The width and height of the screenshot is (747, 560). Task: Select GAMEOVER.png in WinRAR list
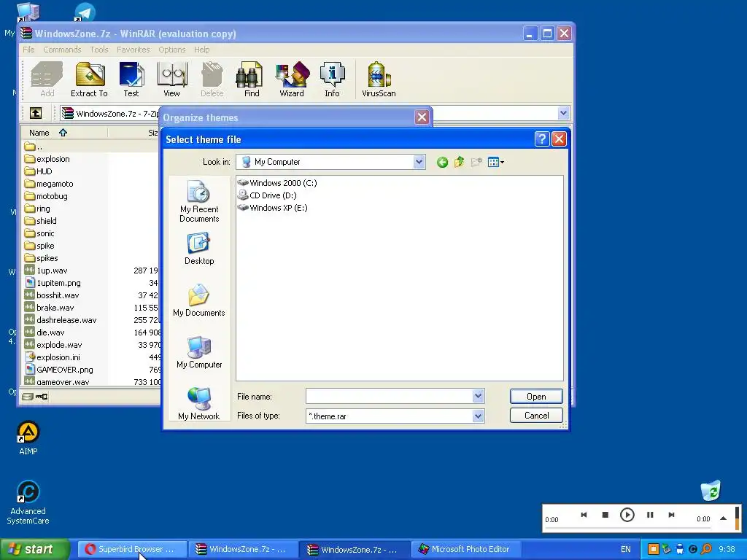click(x=58, y=370)
